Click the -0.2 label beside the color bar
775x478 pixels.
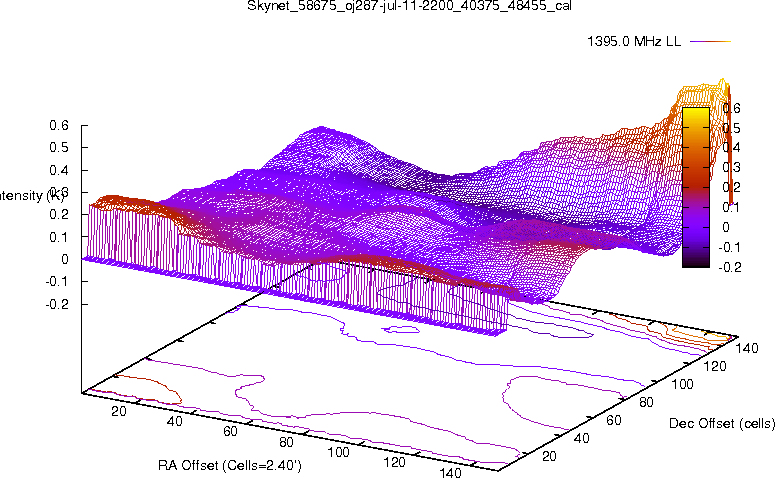point(730,267)
